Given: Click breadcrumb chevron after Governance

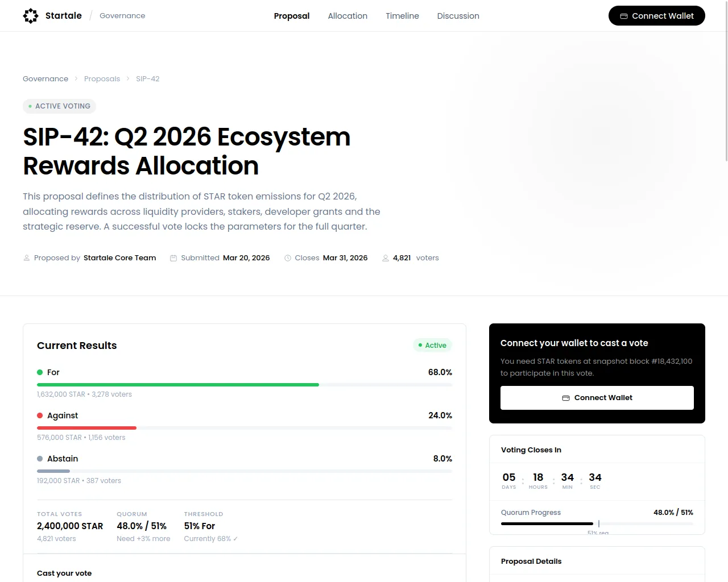Looking at the screenshot, I should (76, 79).
